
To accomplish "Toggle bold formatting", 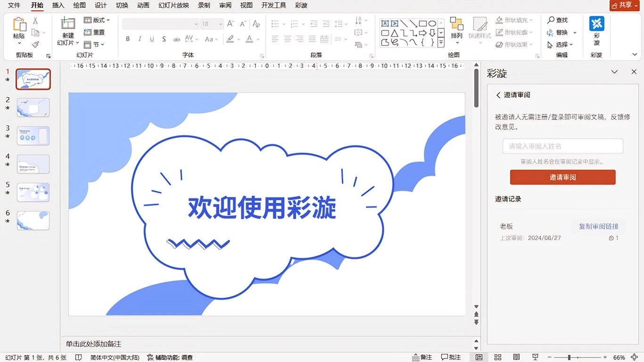I will (127, 39).
